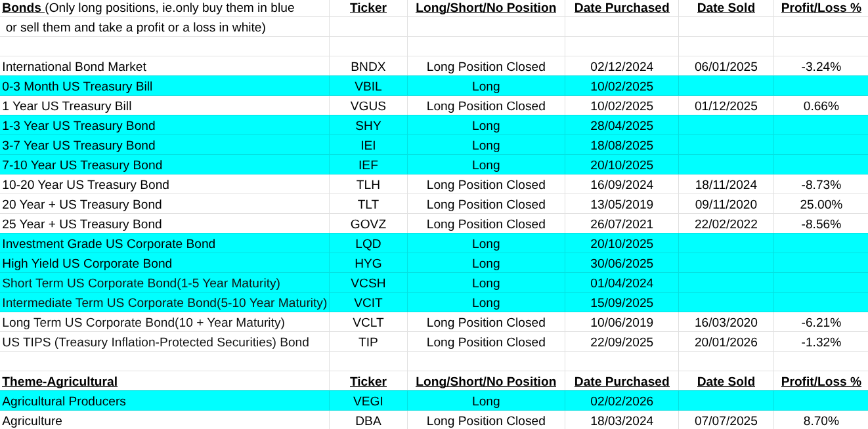Click the Profit/Loss % header above Agricultural rows
The image size is (868, 429).
pos(821,382)
